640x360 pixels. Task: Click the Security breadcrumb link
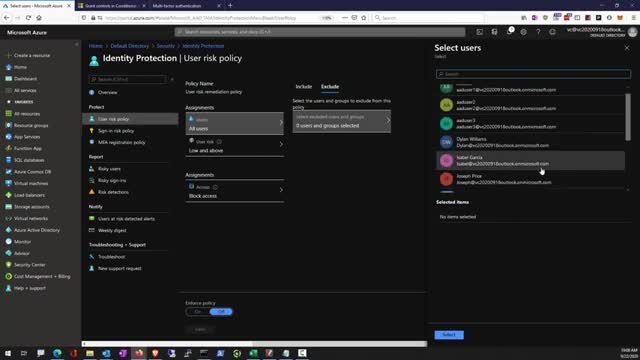166,46
